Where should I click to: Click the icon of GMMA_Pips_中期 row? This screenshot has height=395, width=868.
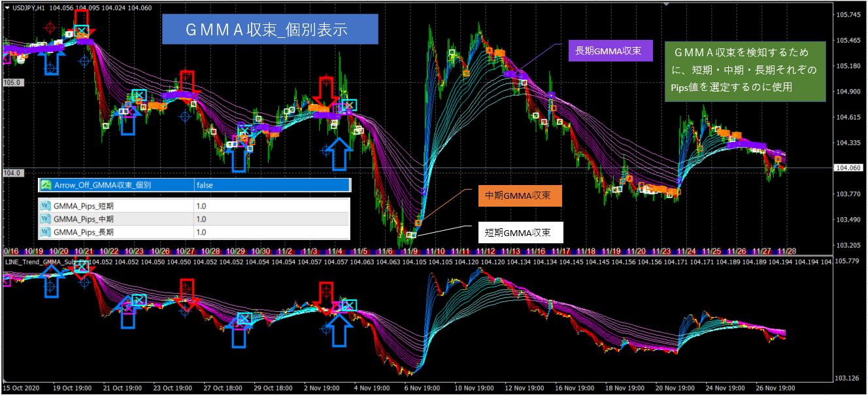coord(46,219)
